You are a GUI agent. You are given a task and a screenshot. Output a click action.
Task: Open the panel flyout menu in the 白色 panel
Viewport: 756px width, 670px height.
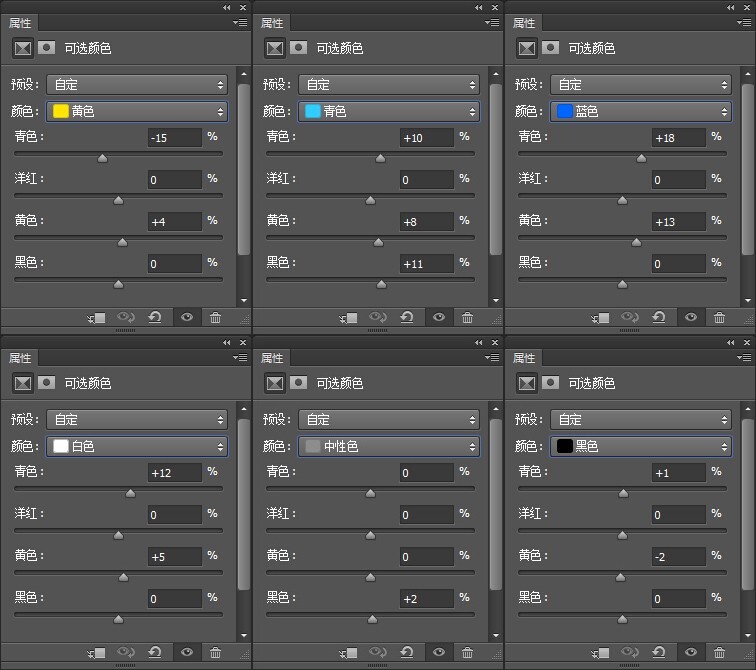coord(240,357)
